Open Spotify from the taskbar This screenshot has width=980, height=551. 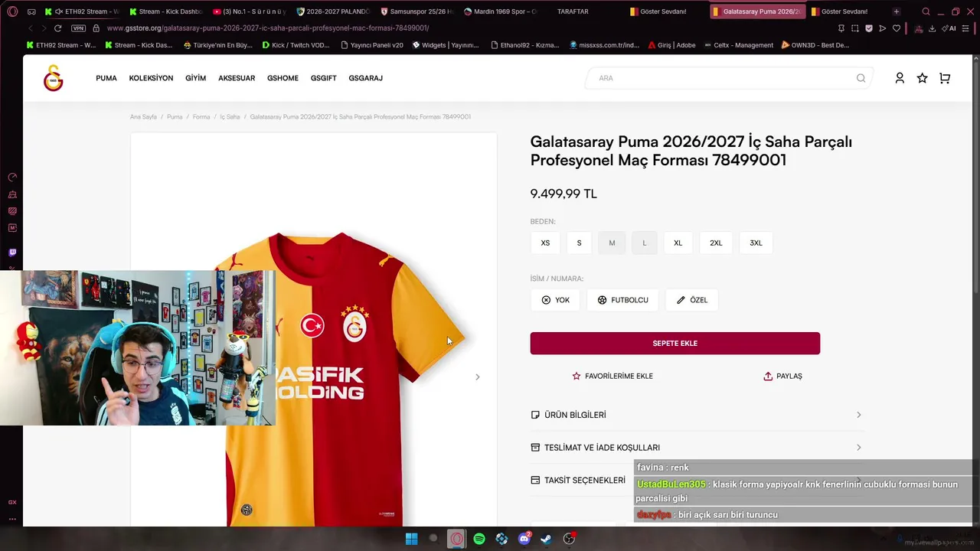point(479,539)
